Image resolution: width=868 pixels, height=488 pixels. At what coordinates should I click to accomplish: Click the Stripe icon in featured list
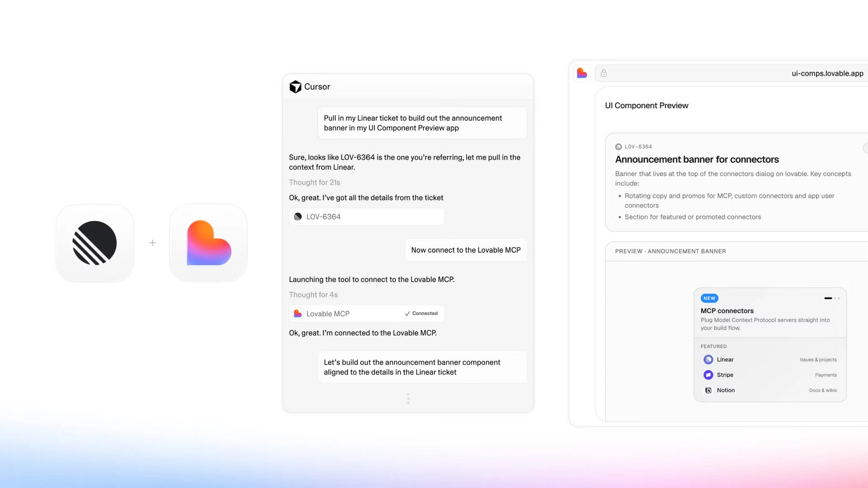(708, 375)
